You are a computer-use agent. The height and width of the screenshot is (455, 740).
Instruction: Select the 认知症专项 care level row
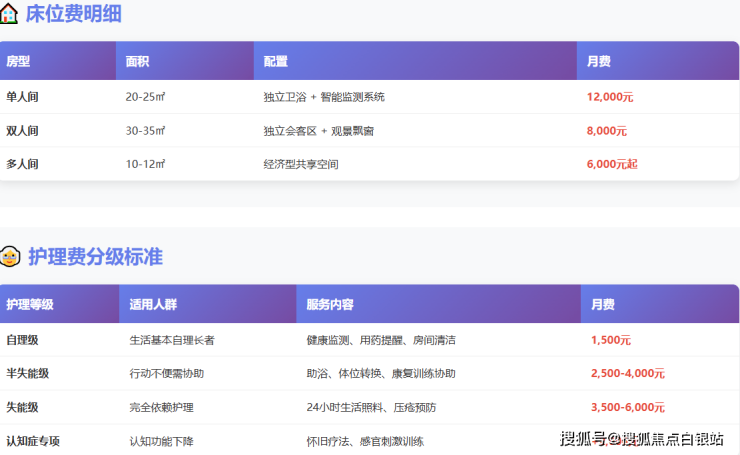(33, 441)
